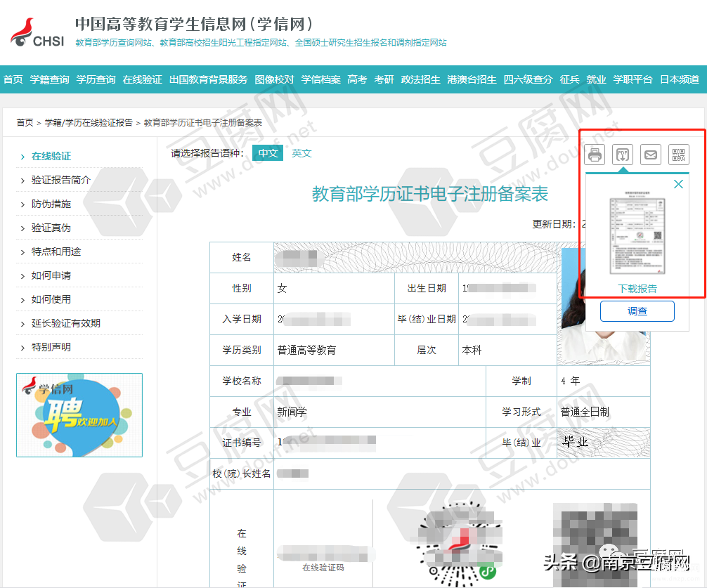707x588 pixels.
Task: Open the 高考 menu item
Action: click(357, 80)
